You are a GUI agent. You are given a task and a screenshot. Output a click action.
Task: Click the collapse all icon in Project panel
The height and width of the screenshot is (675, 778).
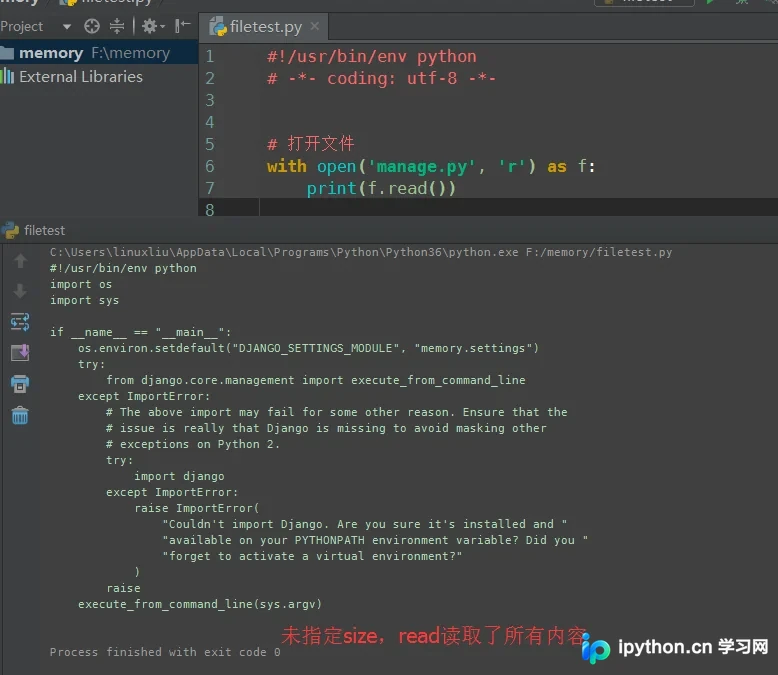[x=117, y=26]
